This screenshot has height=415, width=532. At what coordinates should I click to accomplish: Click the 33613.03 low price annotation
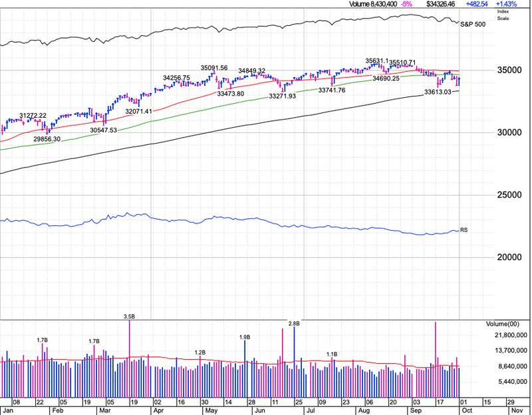click(x=438, y=92)
